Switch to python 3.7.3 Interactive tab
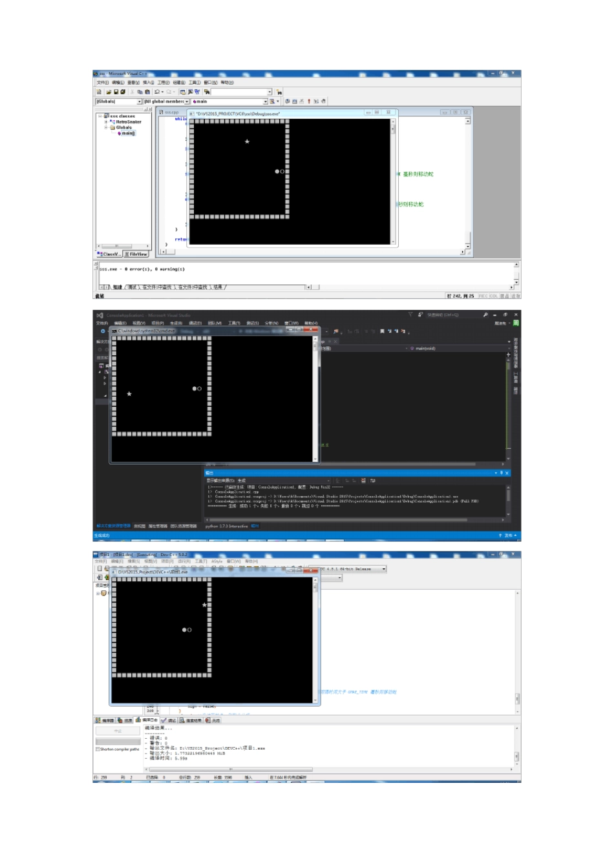Viewport: 614px width, 868px height. pos(227,526)
